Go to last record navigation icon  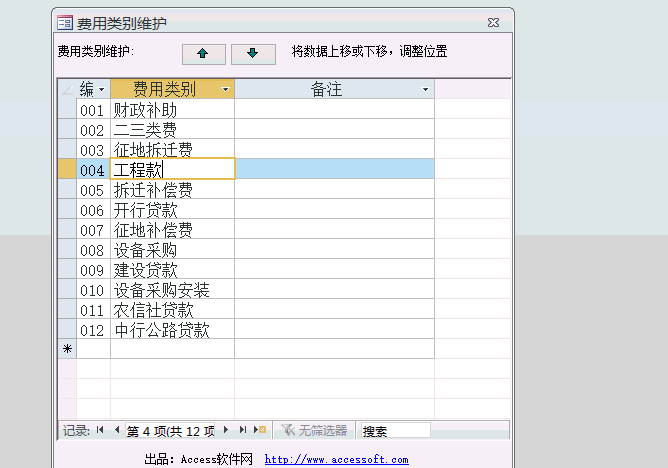(x=242, y=430)
